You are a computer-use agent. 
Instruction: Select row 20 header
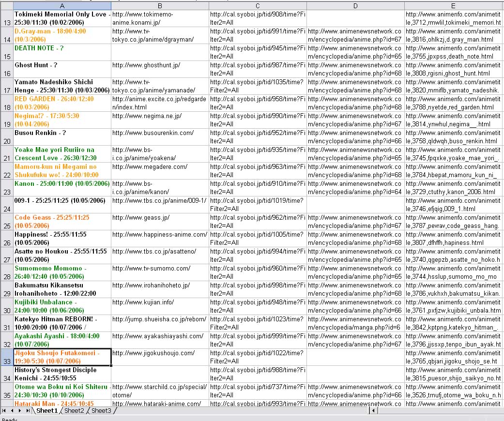click(x=7, y=137)
